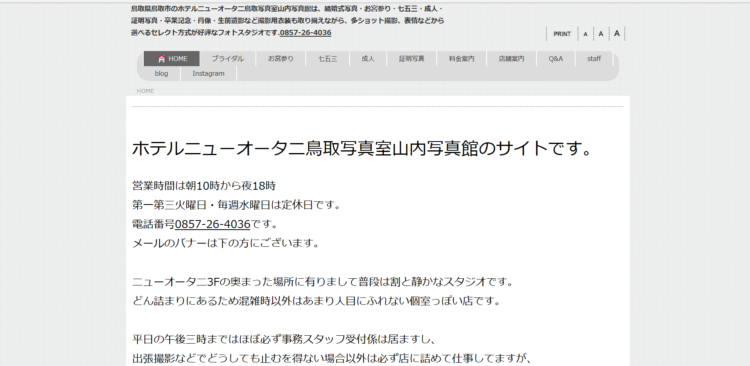The width and height of the screenshot is (750, 366).
Task: Open the 店舗案内 menu item
Action: coord(511,59)
